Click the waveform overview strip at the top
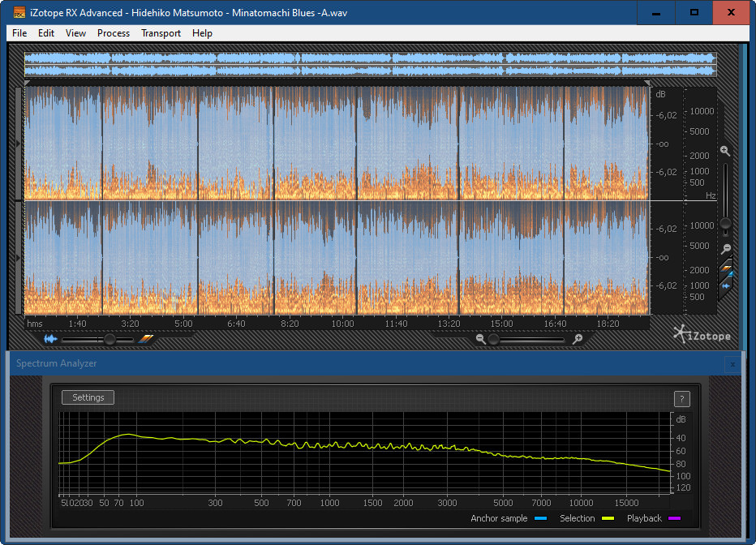756x545 pixels. (x=370, y=65)
